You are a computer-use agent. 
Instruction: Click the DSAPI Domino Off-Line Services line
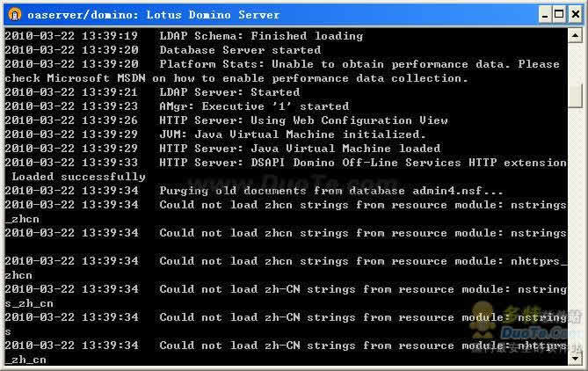(286, 170)
